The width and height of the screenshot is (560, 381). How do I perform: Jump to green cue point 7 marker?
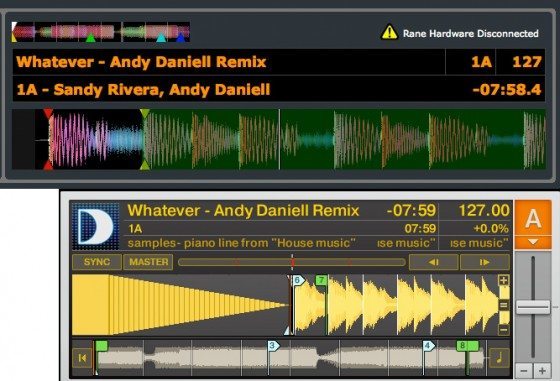[321, 280]
